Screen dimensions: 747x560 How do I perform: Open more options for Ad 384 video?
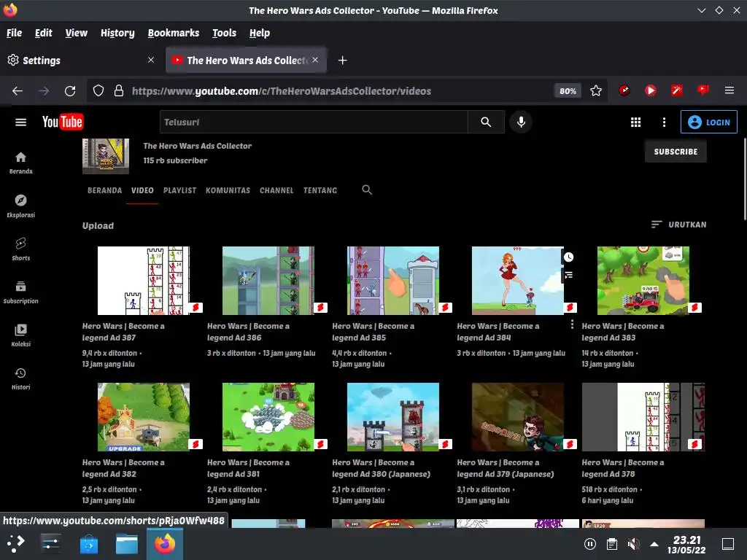coord(572,324)
